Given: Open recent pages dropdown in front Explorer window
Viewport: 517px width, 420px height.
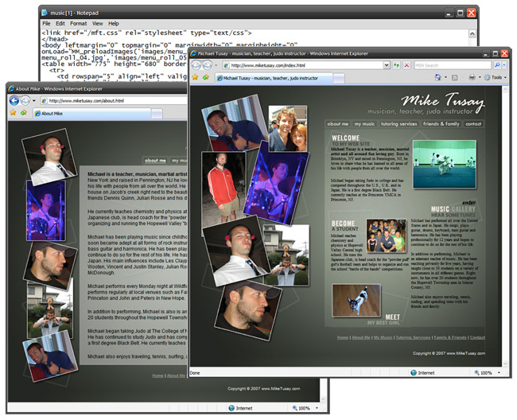Looking at the screenshot, I should point(216,65).
